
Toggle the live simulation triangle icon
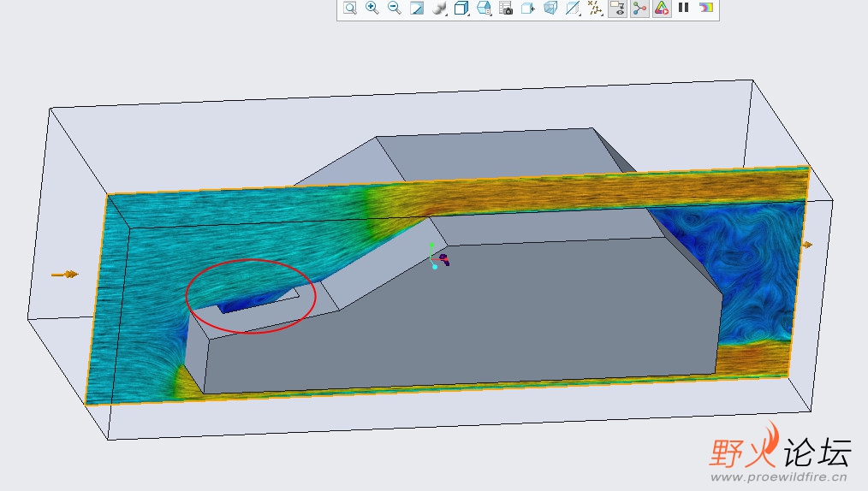pyautogui.click(x=662, y=8)
